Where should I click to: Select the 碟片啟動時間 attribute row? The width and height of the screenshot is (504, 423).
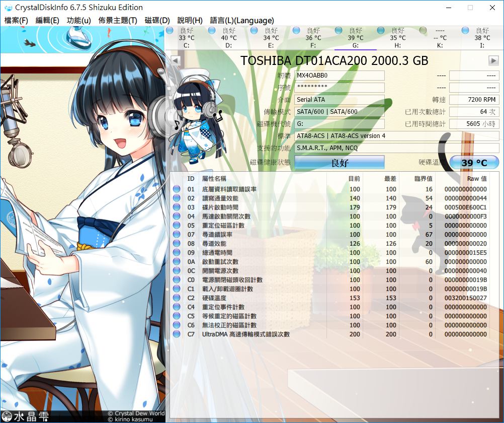click(x=330, y=207)
